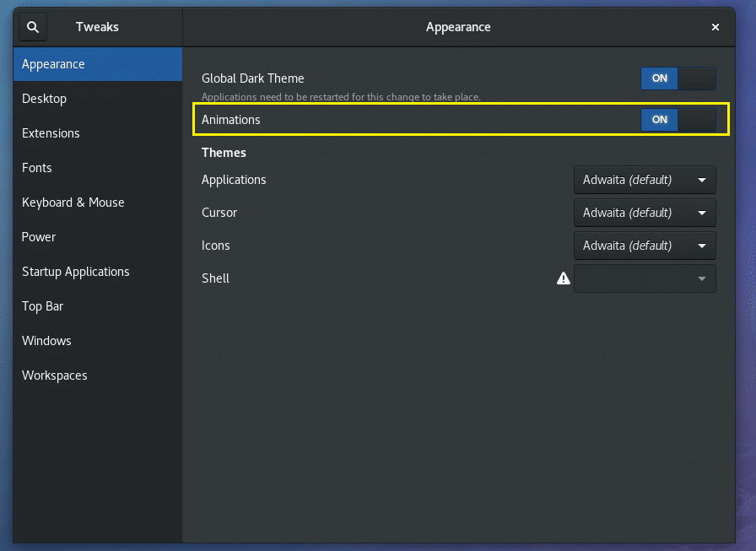Open the Applications theme dropdown

(x=644, y=180)
